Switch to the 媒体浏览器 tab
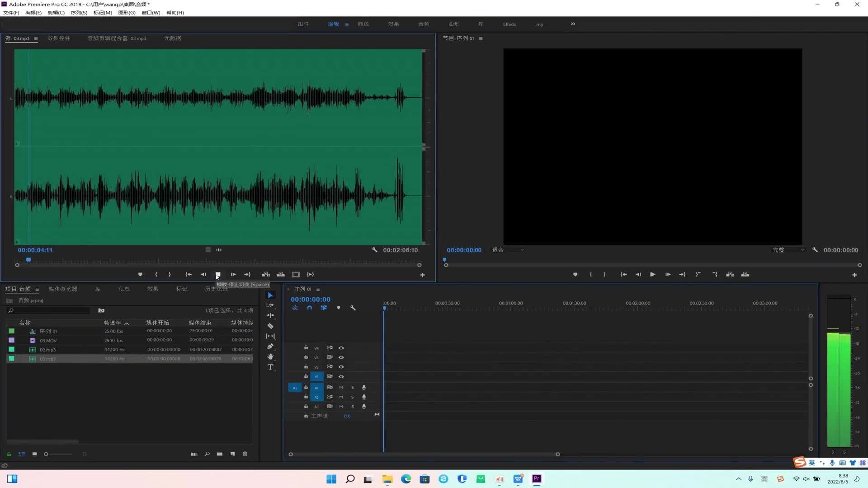This screenshot has height=488, width=868. pyautogui.click(x=63, y=289)
